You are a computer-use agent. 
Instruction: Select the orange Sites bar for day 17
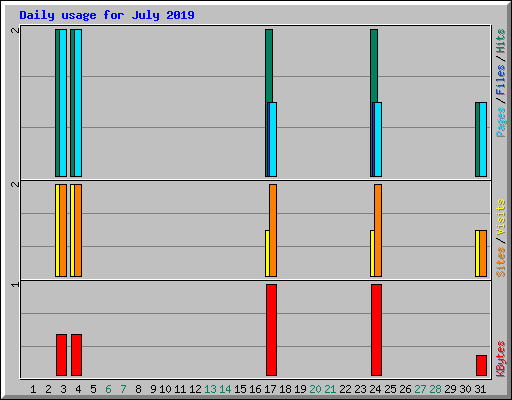273,230
